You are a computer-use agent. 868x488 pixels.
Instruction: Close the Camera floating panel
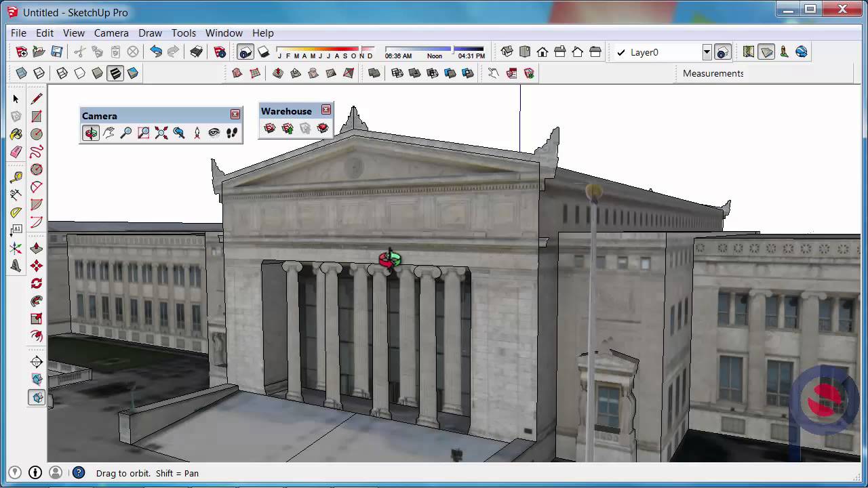pos(235,115)
